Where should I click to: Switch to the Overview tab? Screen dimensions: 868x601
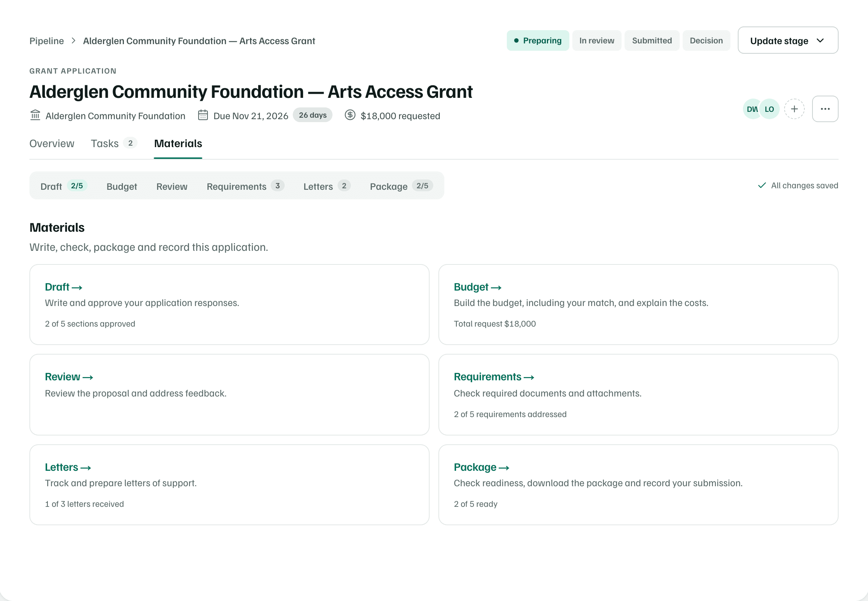point(51,143)
